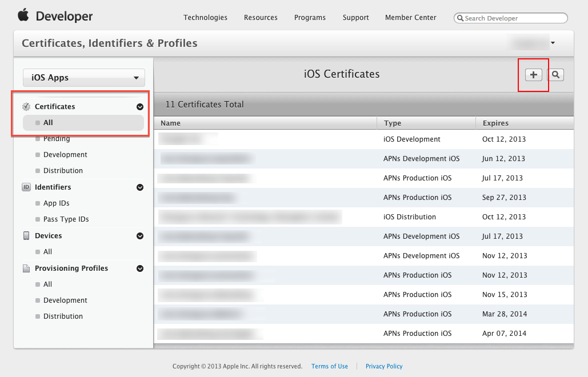This screenshot has height=377, width=588.
Task: Collapse the Devices section chevron
Action: [x=140, y=236]
